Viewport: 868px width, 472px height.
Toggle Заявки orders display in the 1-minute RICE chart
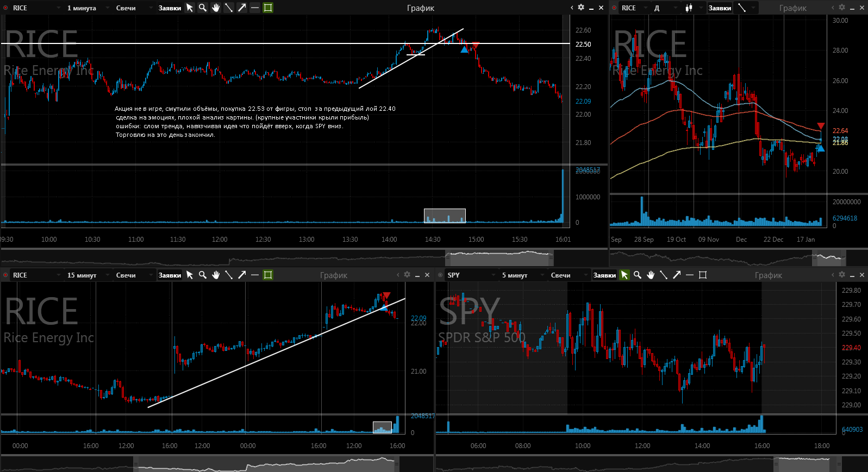click(170, 8)
